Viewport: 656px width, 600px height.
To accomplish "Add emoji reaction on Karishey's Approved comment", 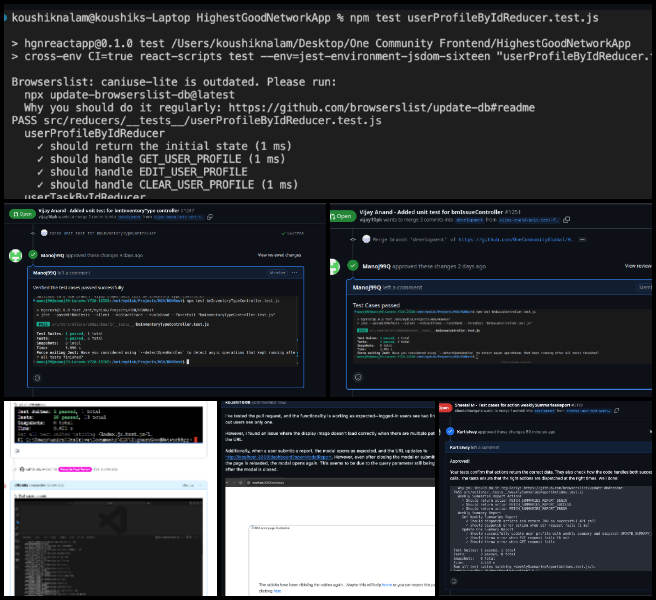I will 454,581.
